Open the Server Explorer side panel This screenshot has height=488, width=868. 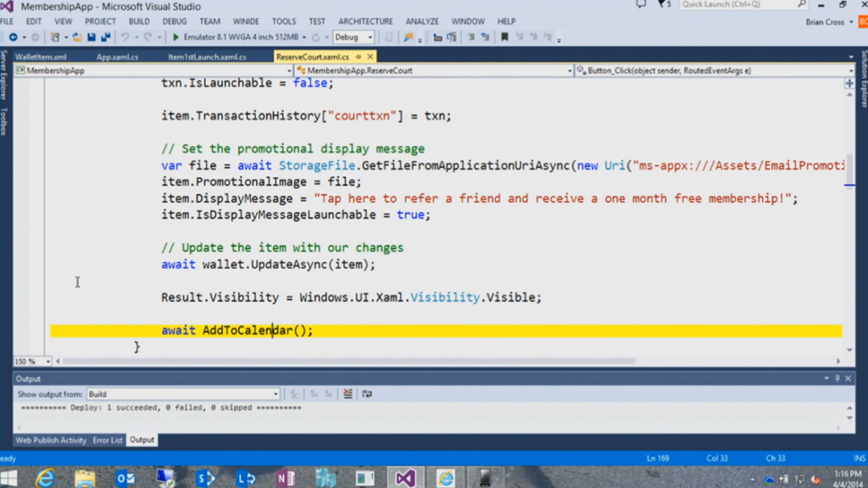[x=4, y=75]
